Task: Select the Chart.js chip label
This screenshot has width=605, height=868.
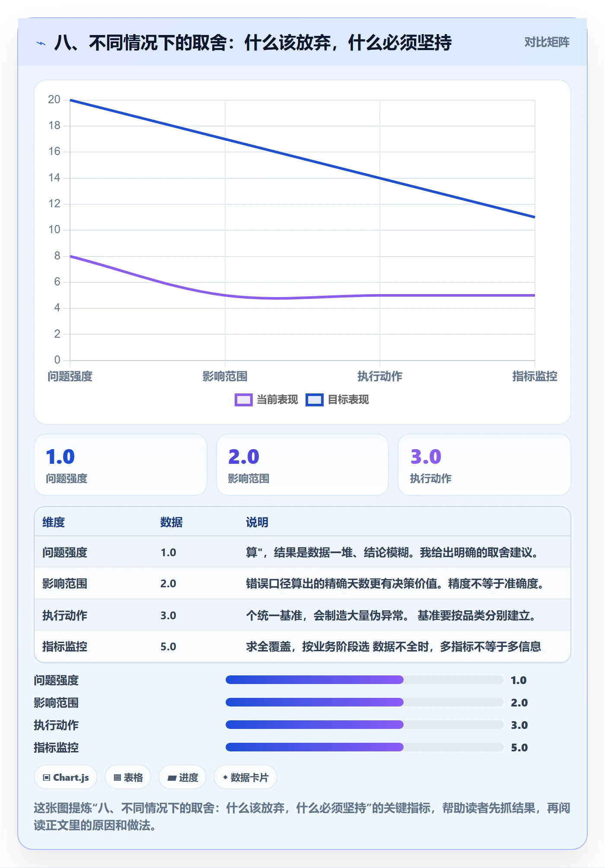Action: (x=71, y=777)
